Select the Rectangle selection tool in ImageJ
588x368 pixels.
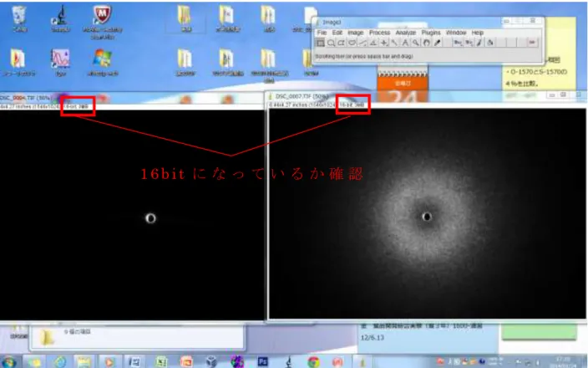point(320,43)
